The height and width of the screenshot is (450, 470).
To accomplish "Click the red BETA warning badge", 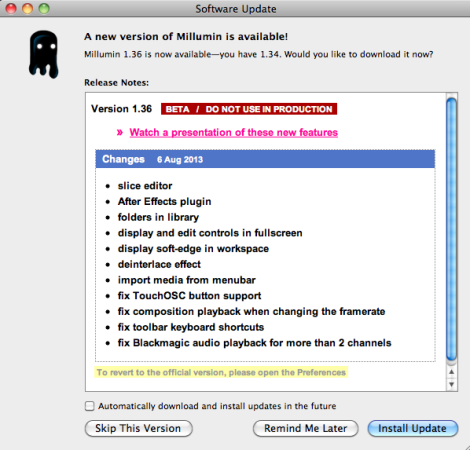I will pos(249,109).
